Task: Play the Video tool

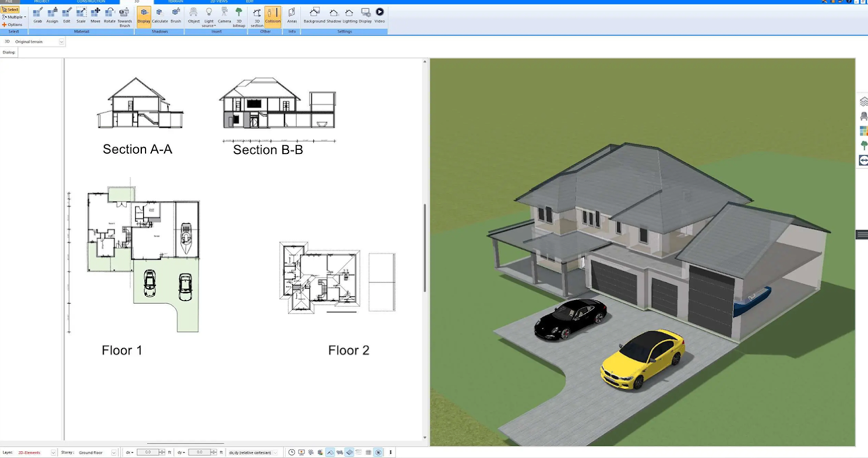Action: (x=379, y=15)
